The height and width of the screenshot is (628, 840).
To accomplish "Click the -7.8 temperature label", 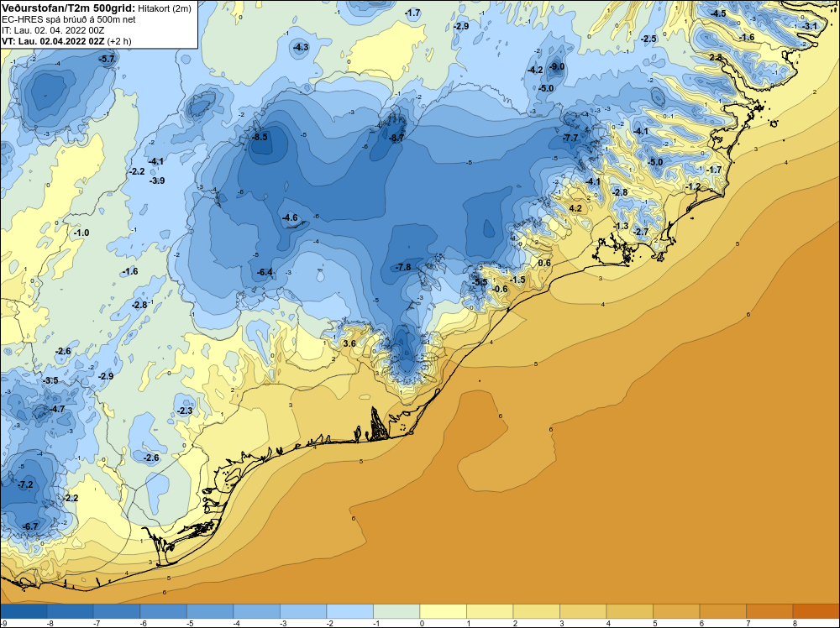I will tap(402, 267).
